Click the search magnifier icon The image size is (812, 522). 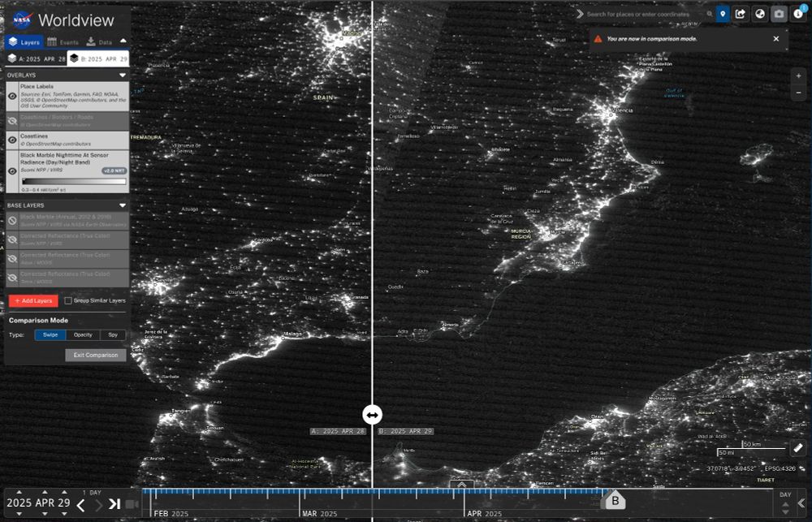click(x=710, y=15)
